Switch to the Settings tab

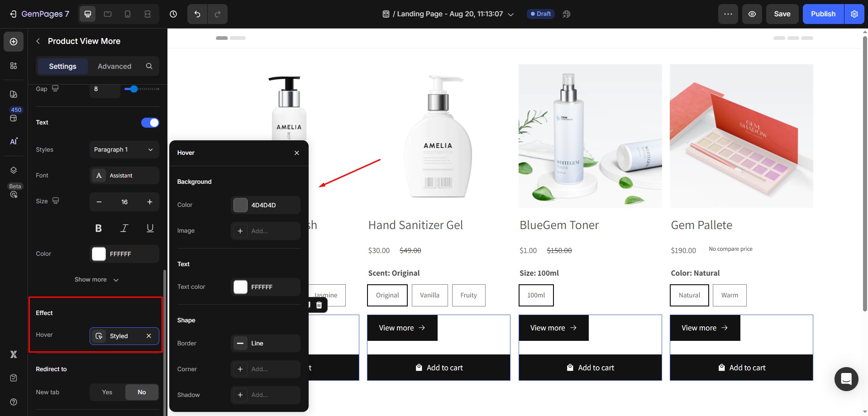(x=62, y=66)
